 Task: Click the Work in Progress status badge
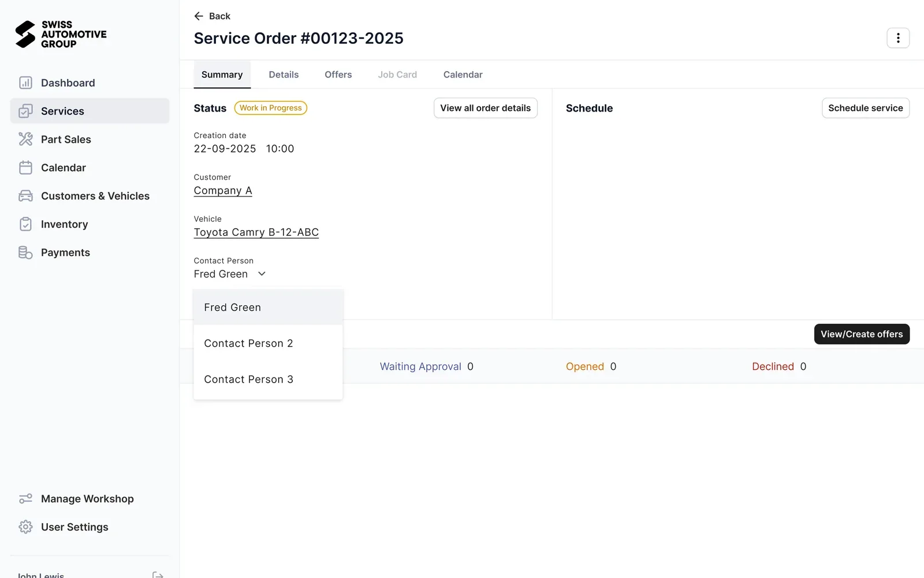click(x=270, y=108)
